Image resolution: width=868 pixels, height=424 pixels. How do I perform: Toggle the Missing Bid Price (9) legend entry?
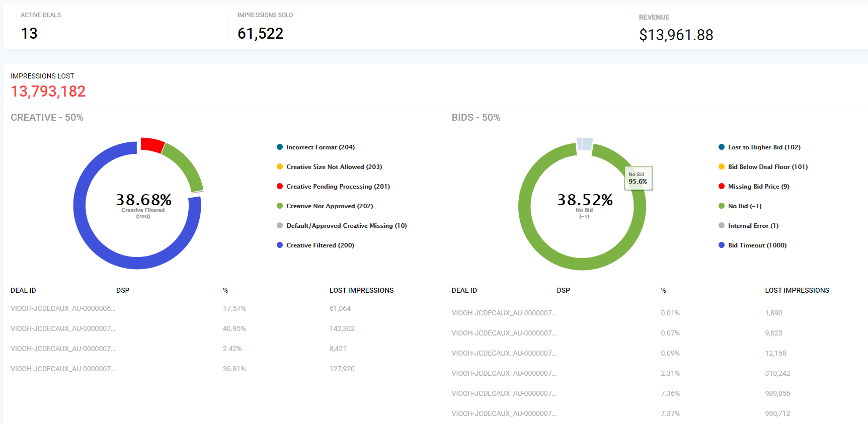click(758, 187)
